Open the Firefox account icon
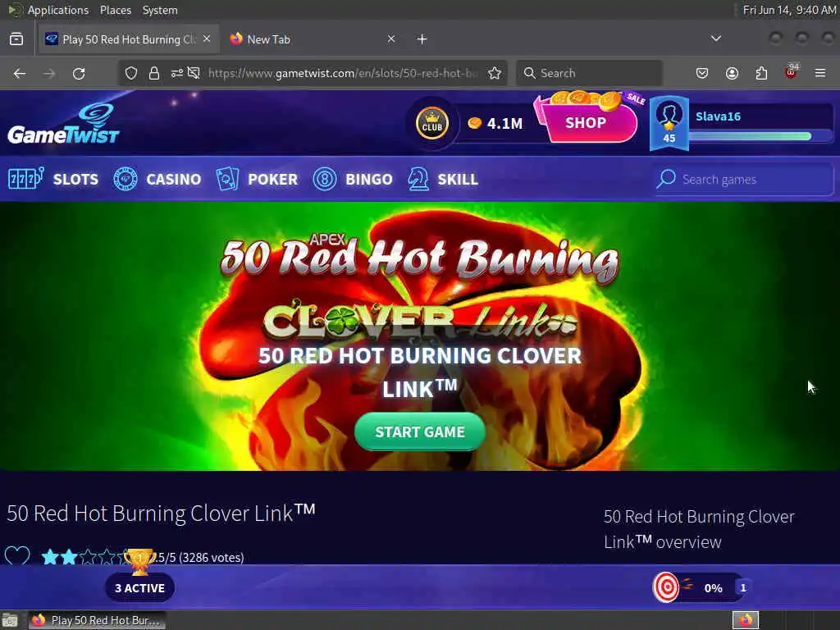The width and height of the screenshot is (840, 630). point(732,73)
